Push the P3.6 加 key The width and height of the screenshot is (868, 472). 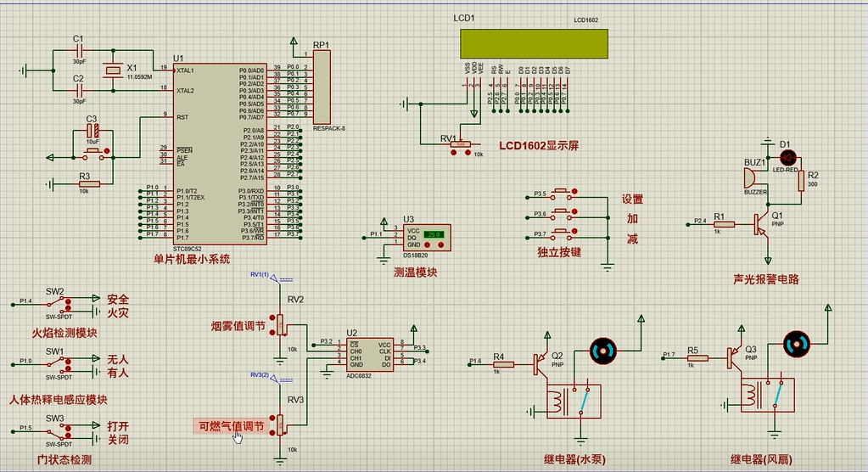(561, 213)
